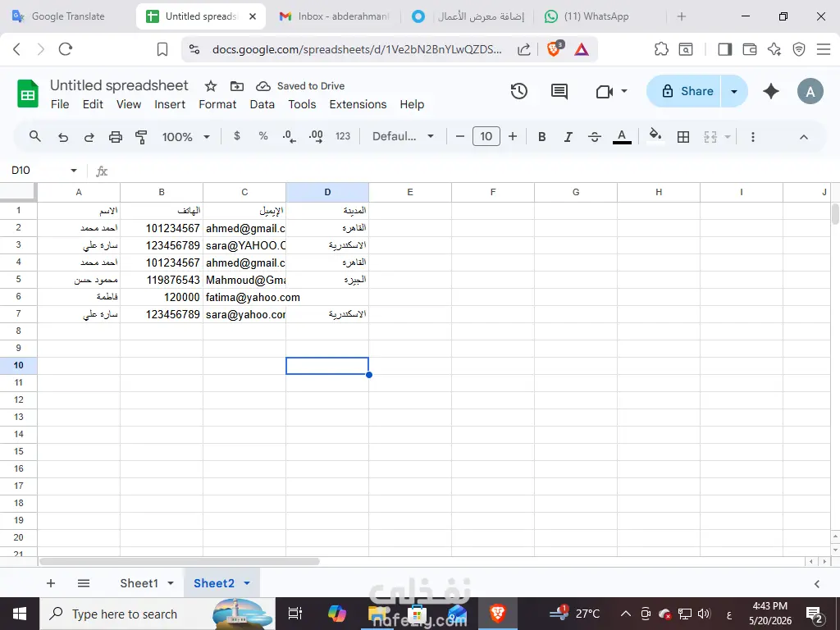Open the Tools menu

tap(302, 104)
